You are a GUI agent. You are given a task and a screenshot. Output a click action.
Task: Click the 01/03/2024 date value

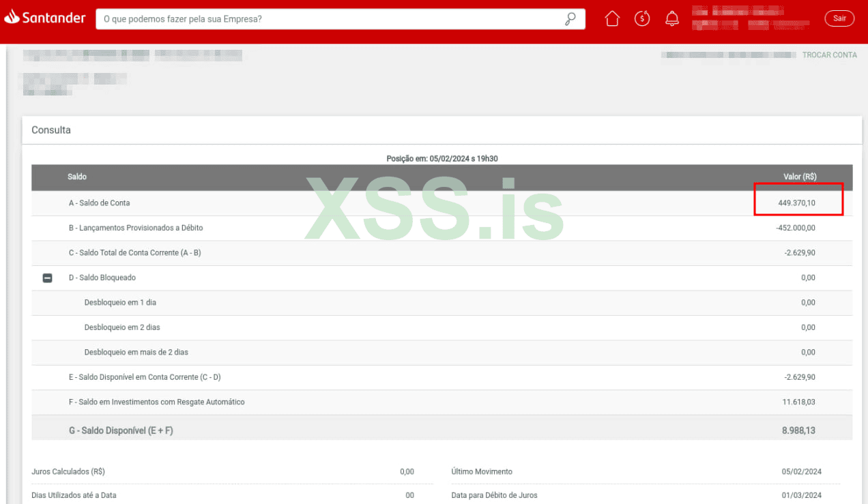(802, 495)
